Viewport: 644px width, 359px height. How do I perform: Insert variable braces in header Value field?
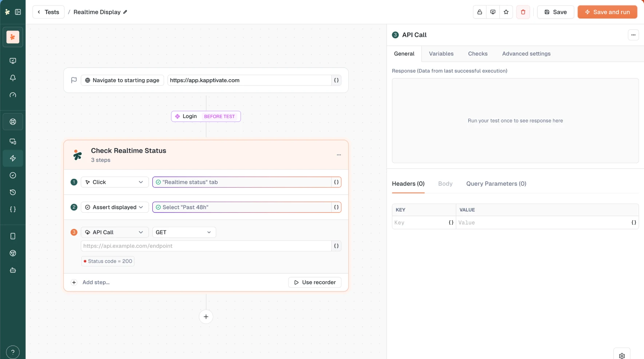click(633, 223)
